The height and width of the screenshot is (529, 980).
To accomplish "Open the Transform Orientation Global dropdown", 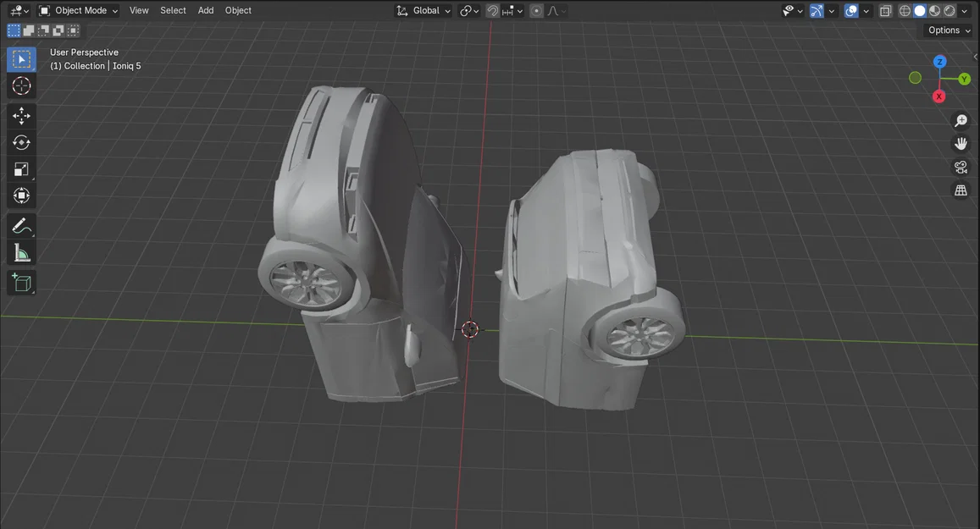I will coord(423,10).
